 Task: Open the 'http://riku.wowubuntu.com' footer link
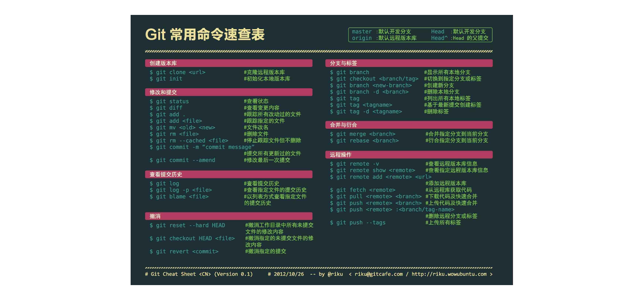(x=449, y=274)
